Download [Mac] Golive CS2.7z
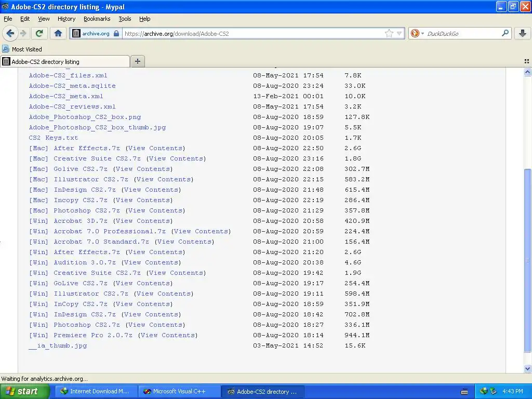The width and height of the screenshot is (532, 399). (68, 169)
